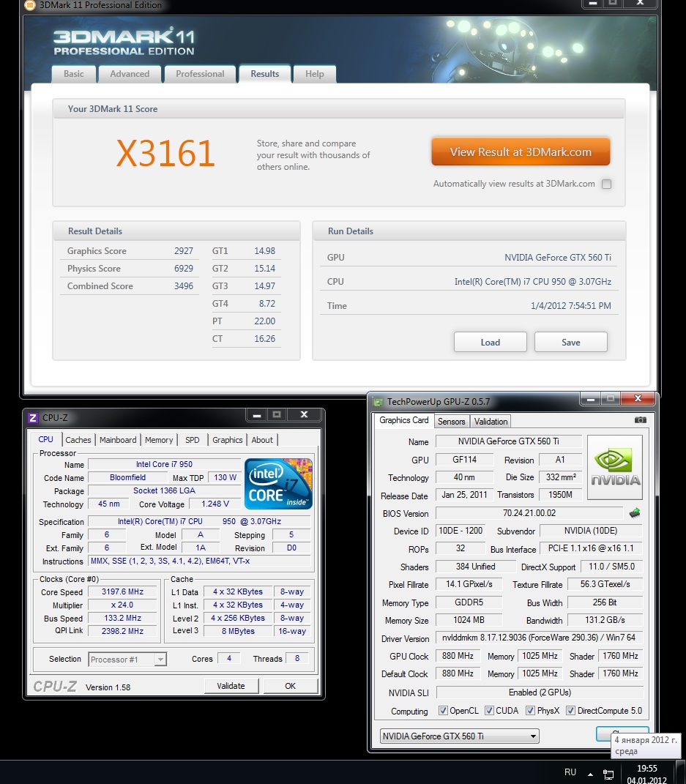Click the OK button in CPU-Z
The width and height of the screenshot is (686, 784).
coord(291,686)
